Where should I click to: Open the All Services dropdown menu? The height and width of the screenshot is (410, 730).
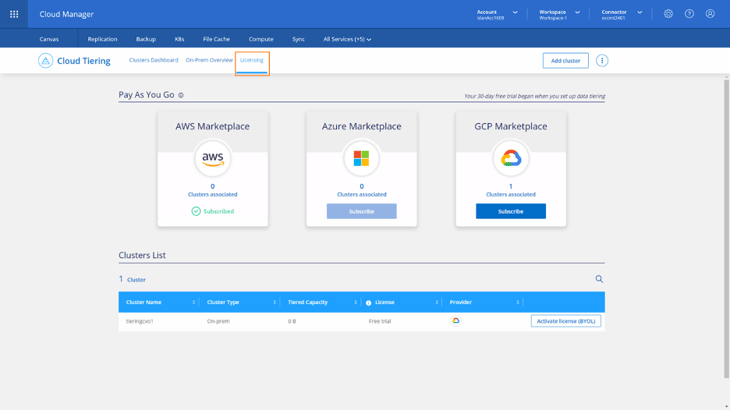coord(347,39)
